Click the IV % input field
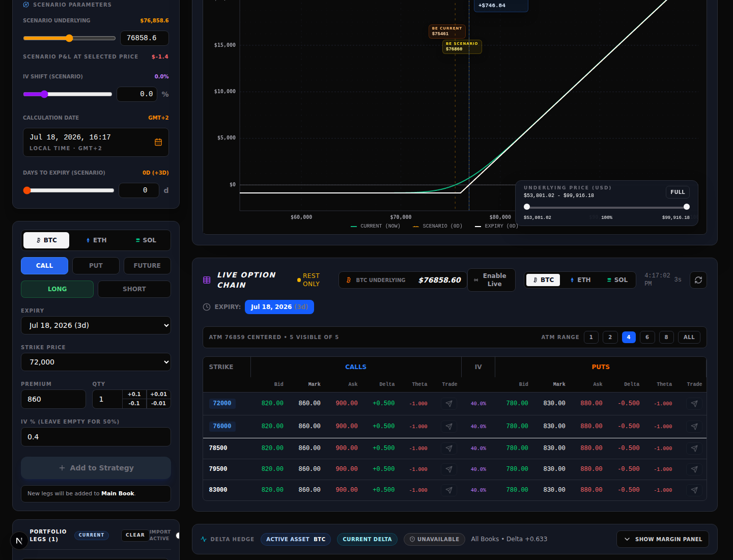This screenshot has width=733, height=560. tap(96, 437)
